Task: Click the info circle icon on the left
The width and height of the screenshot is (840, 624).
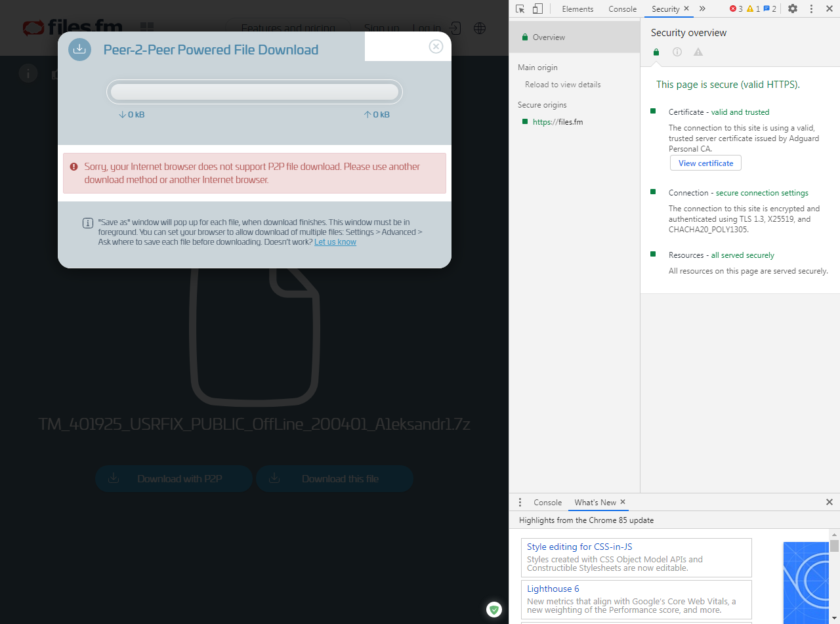Action: point(28,73)
